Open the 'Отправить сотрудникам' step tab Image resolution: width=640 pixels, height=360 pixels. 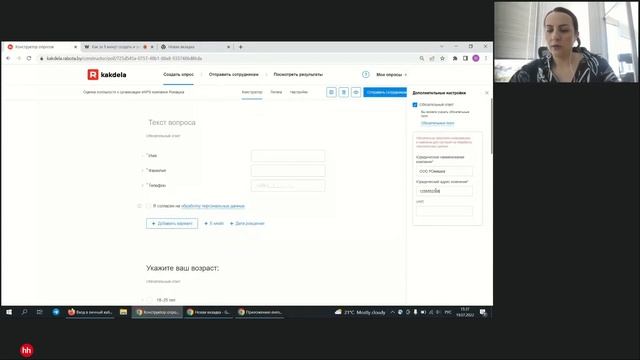pos(233,75)
